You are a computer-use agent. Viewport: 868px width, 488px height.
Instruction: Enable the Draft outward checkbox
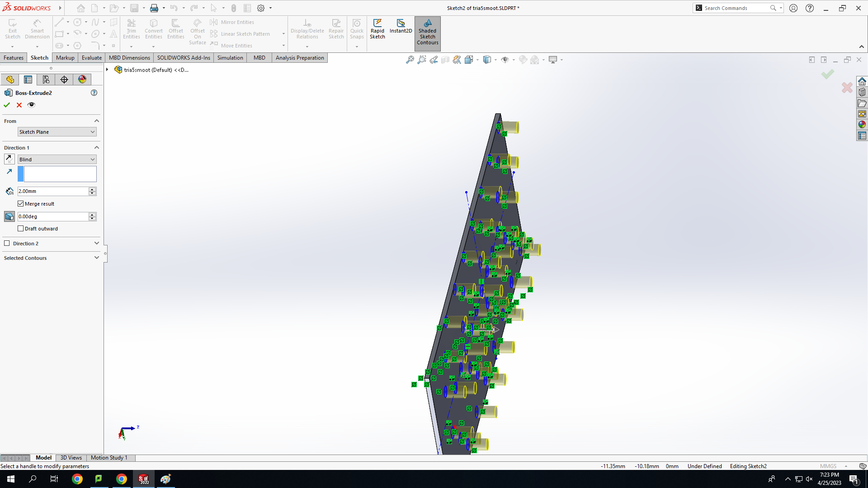point(21,229)
